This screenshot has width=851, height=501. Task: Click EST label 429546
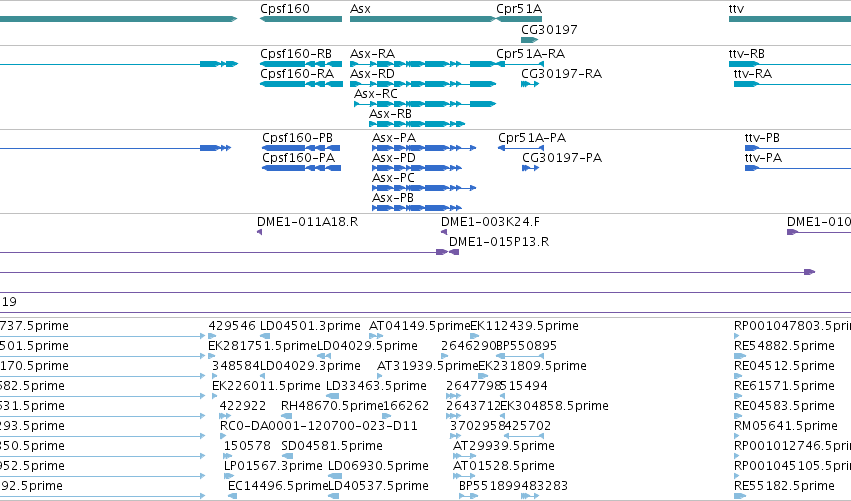point(232,326)
